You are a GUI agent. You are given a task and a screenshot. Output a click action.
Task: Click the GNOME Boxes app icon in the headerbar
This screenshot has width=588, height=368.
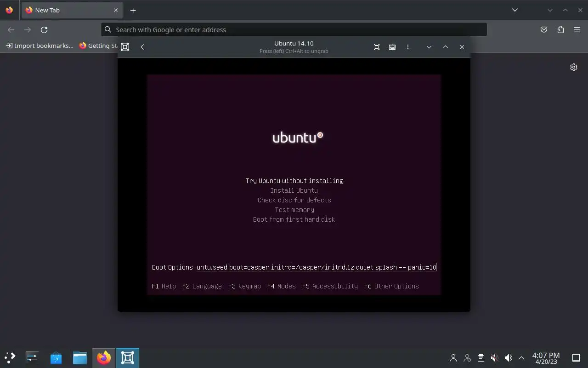(125, 46)
